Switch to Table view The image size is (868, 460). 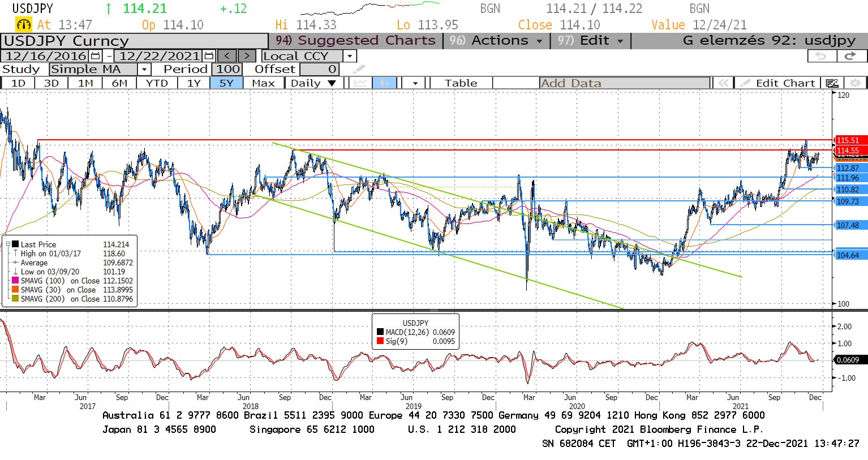click(461, 83)
